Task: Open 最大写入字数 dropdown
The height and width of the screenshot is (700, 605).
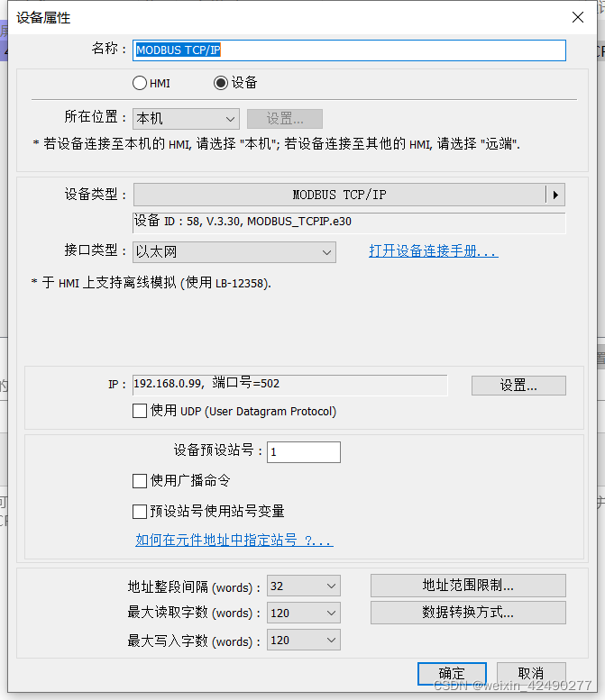Action: coord(304,641)
